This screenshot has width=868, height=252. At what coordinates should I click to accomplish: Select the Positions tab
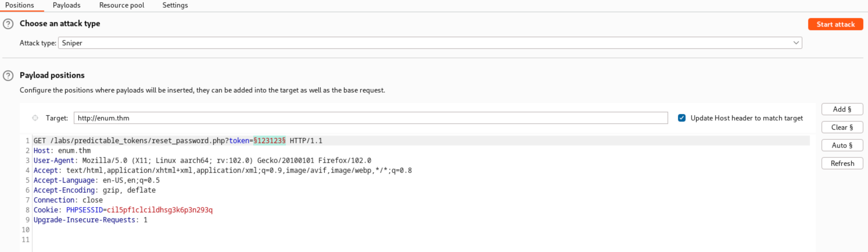[19, 6]
